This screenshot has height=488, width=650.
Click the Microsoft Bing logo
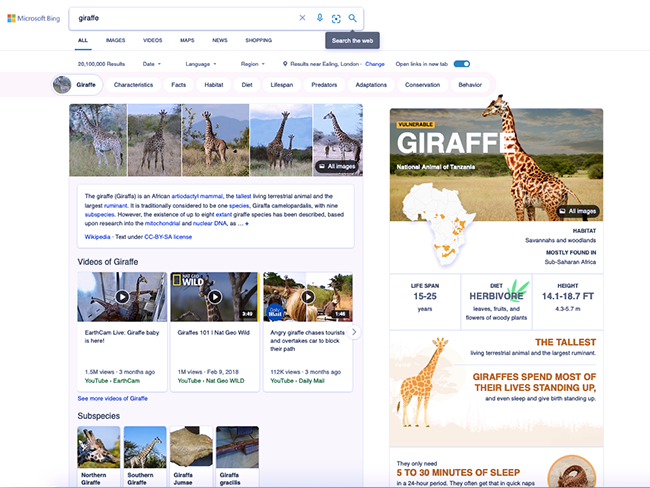click(x=34, y=18)
